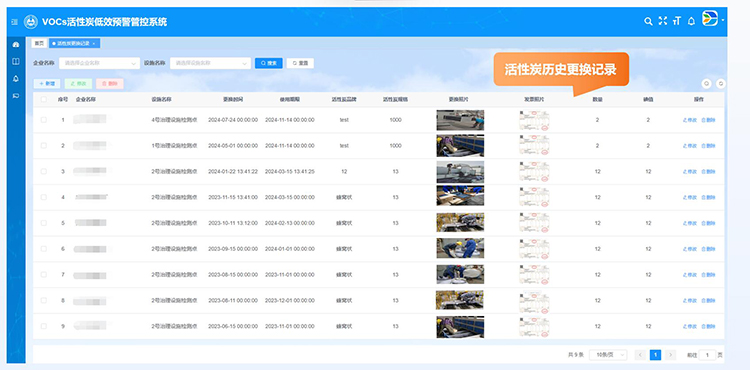750x370 pixels.
Task: Collapse the sidebar with the hamburger icon
Action: (14, 22)
